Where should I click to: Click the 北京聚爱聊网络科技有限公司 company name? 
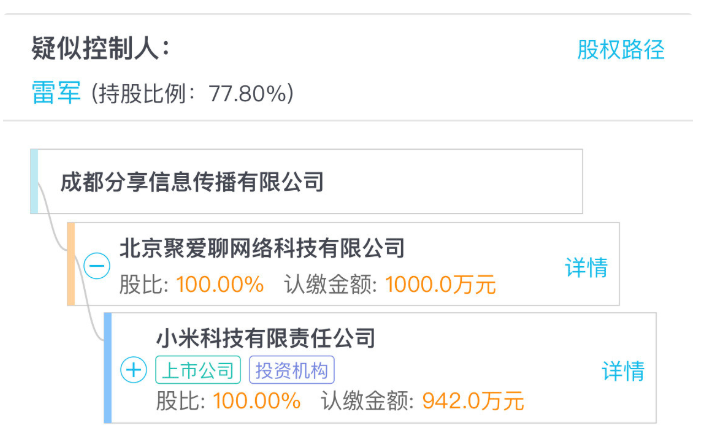click(262, 247)
